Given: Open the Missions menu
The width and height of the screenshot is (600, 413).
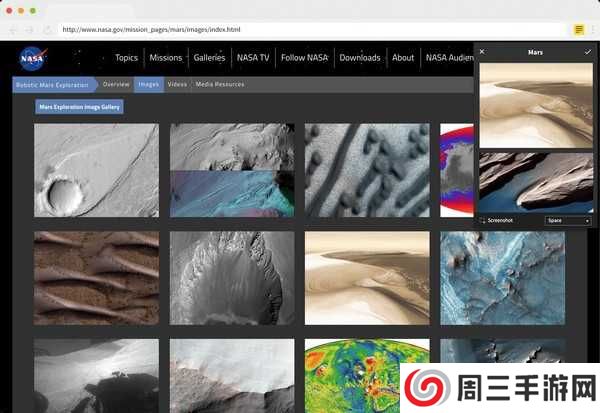Looking at the screenshot, I should click(165, 58).
